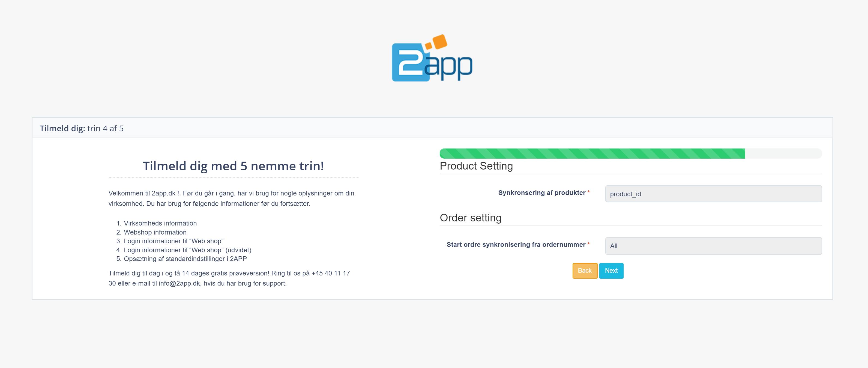Click the 'Synkronsering af produkter' label
The width and height of the screenshot is (868, 368).
coord(541,193)
